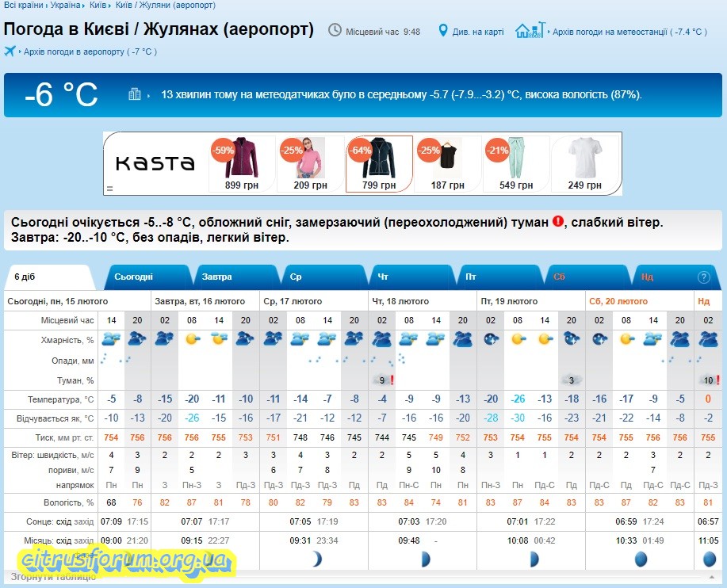Open the Див. на карті link
This screenshot has width=727, height=588.
(x=477, y=32)
